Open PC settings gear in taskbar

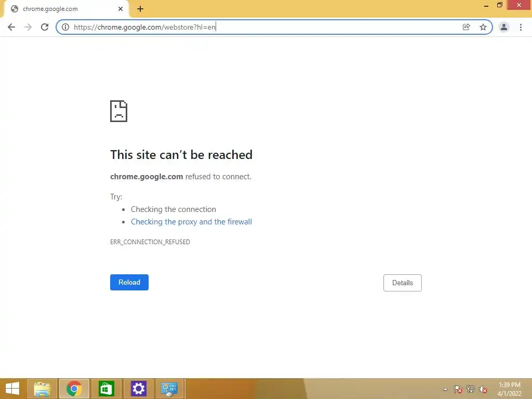point(138,389)
